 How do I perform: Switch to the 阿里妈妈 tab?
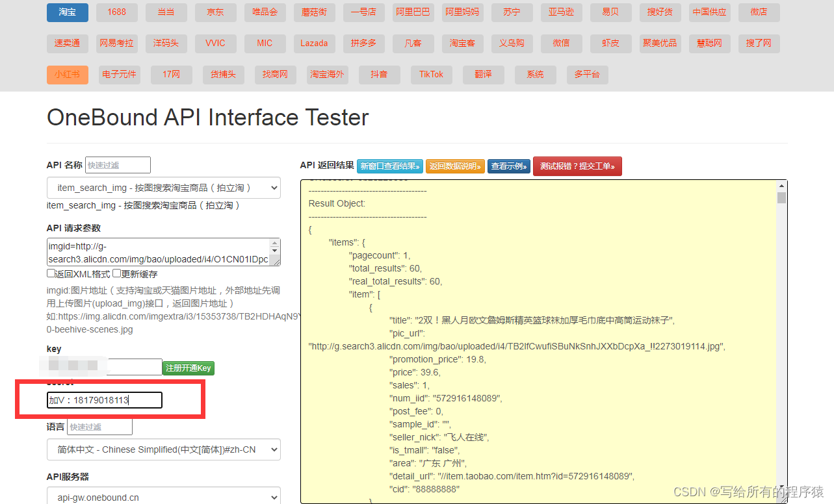(x=463, y=12)
